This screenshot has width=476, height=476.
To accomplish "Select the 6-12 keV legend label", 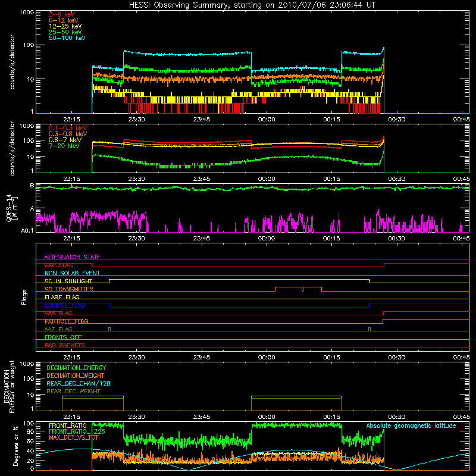I will click(x=64, y=20).
